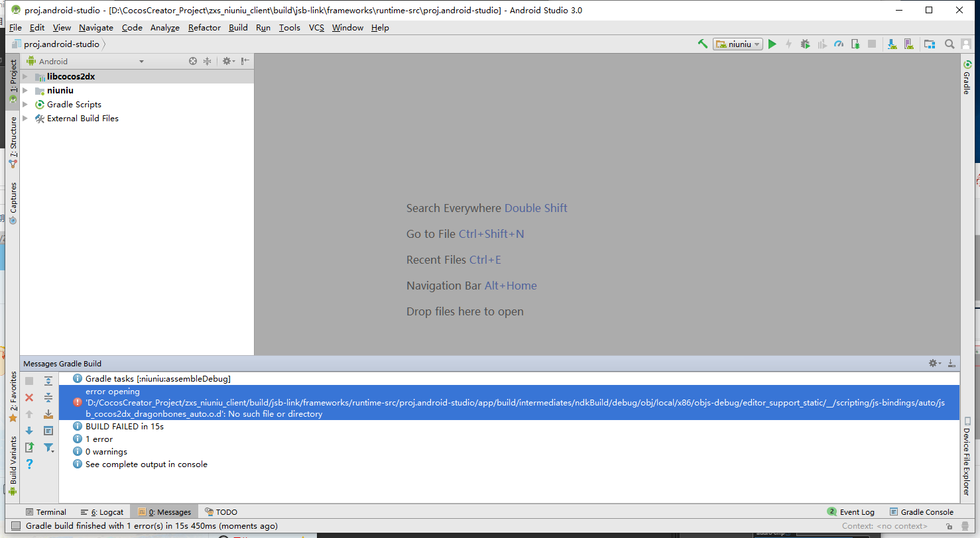Open Messages filter funnel dropdown
Screen dimensions: 980x538
(48, 447)
